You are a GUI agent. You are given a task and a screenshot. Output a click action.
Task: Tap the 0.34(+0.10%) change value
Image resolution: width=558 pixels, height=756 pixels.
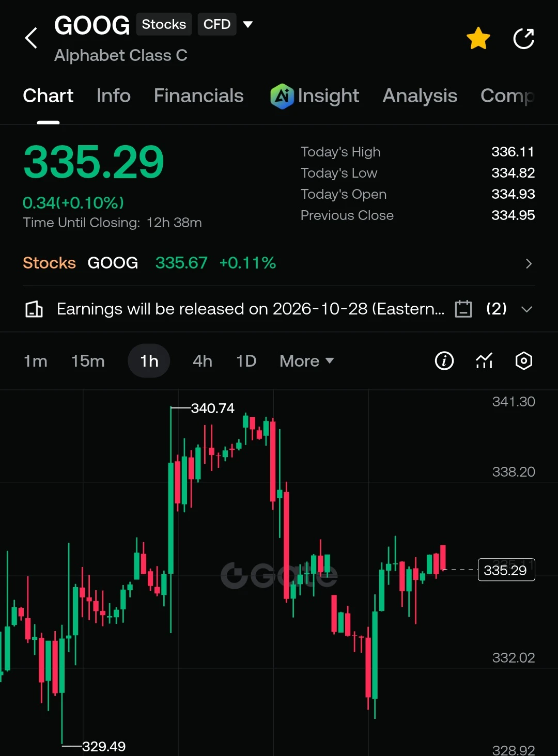[x=73, y=203]
